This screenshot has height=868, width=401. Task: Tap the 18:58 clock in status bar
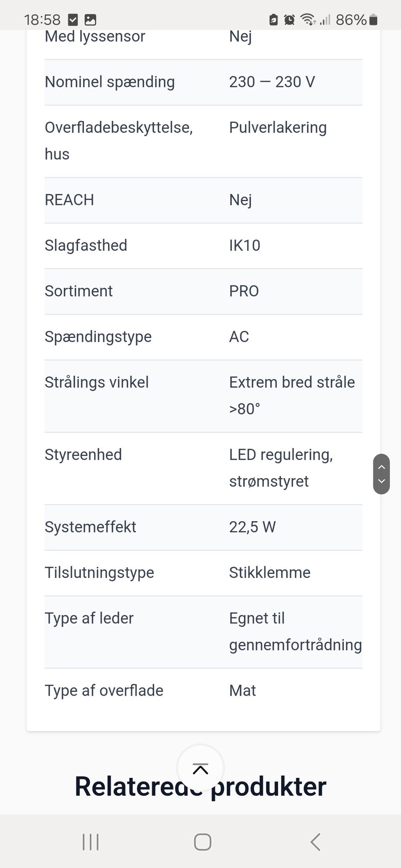pos(42,20)
